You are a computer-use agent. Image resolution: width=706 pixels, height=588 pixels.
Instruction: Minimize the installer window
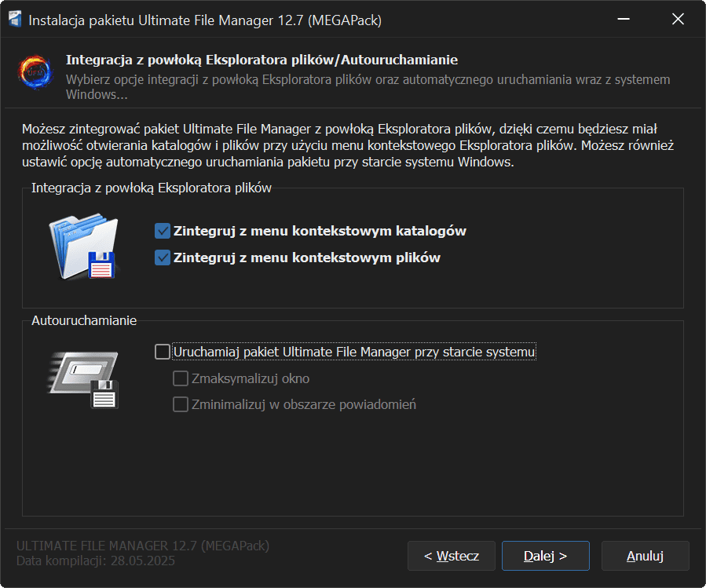624,20
